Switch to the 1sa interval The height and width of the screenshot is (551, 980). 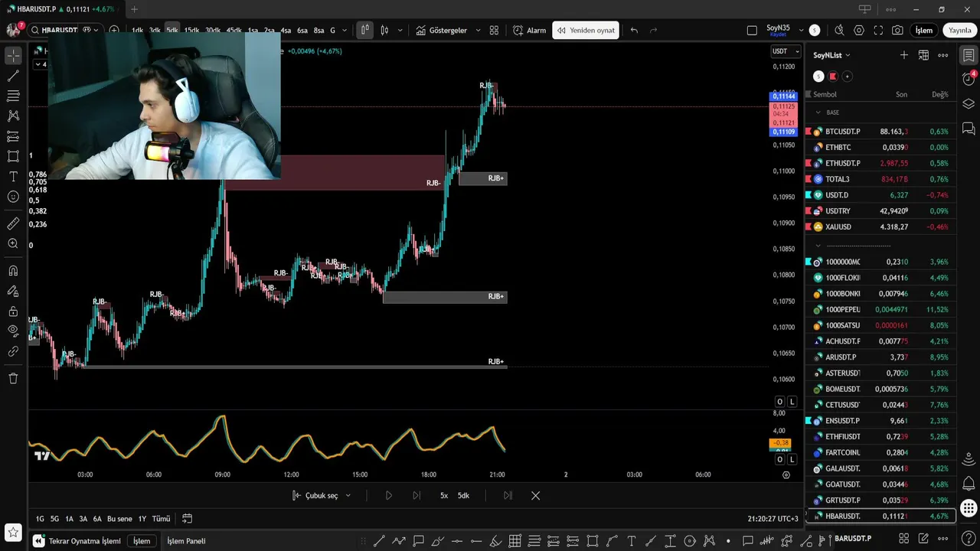(253, 31)
